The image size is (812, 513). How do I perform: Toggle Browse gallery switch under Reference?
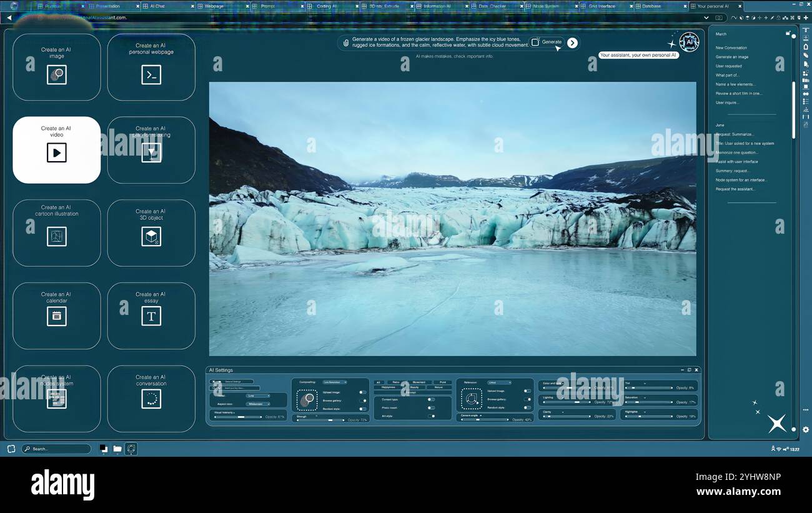pyautogui.click(x=527, y=399)
